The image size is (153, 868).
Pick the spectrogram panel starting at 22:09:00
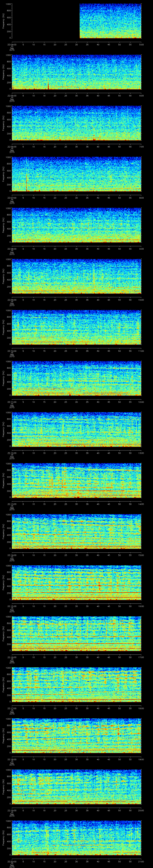(77, 276)
